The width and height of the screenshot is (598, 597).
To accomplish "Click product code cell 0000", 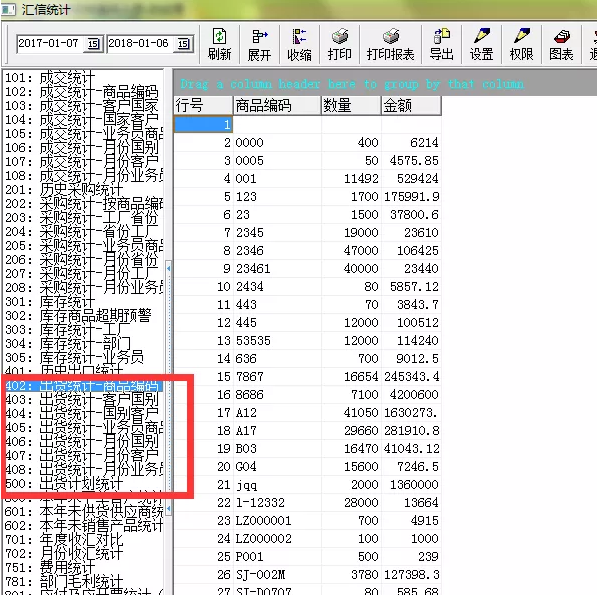I will [x=277, y=143].
